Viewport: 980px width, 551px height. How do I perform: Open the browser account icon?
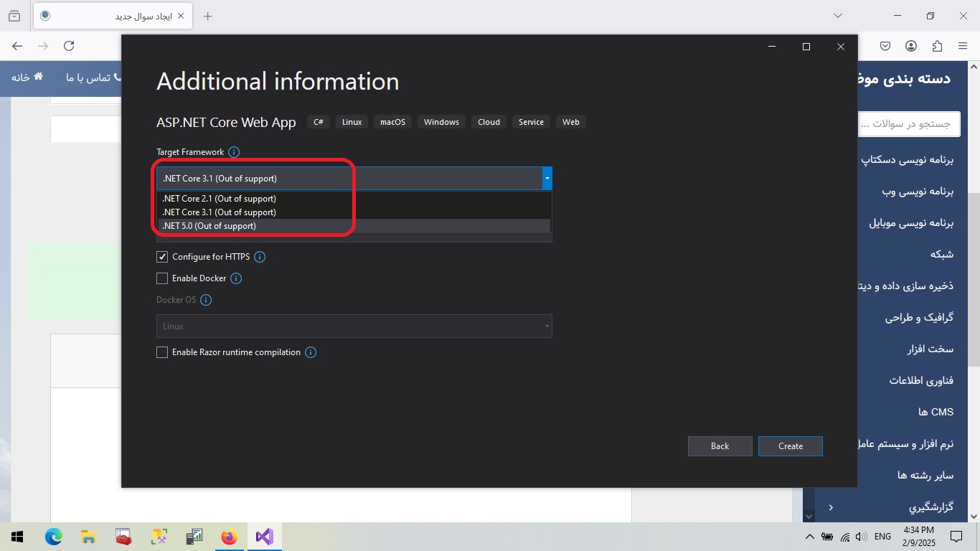tap(911, 46)
